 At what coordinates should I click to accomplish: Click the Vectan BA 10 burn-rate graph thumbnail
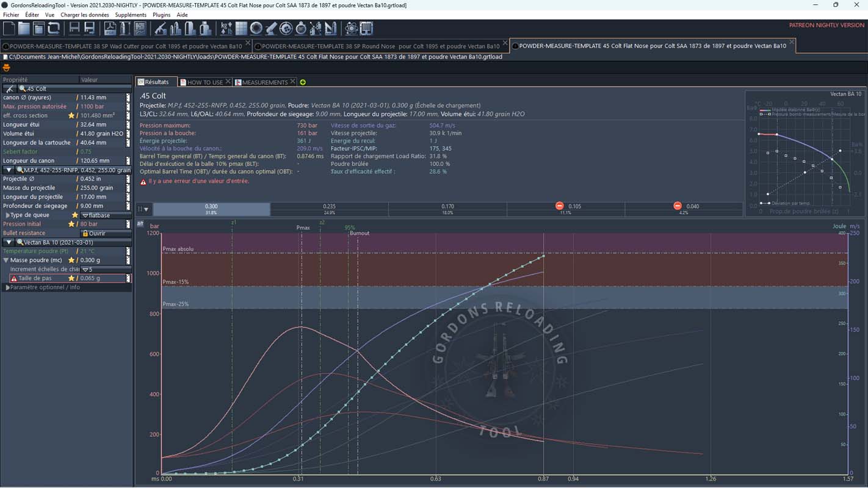tap(805, 152)
